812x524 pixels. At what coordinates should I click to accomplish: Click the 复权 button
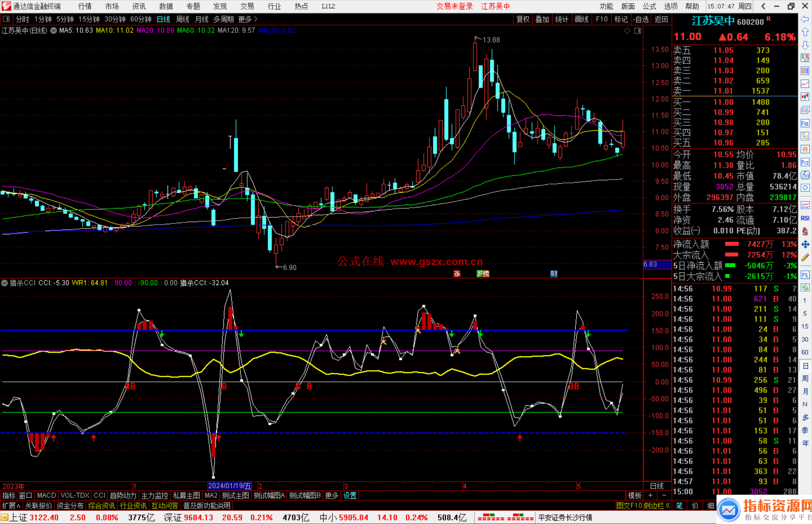pyautogui.click(x=523, y=19)
